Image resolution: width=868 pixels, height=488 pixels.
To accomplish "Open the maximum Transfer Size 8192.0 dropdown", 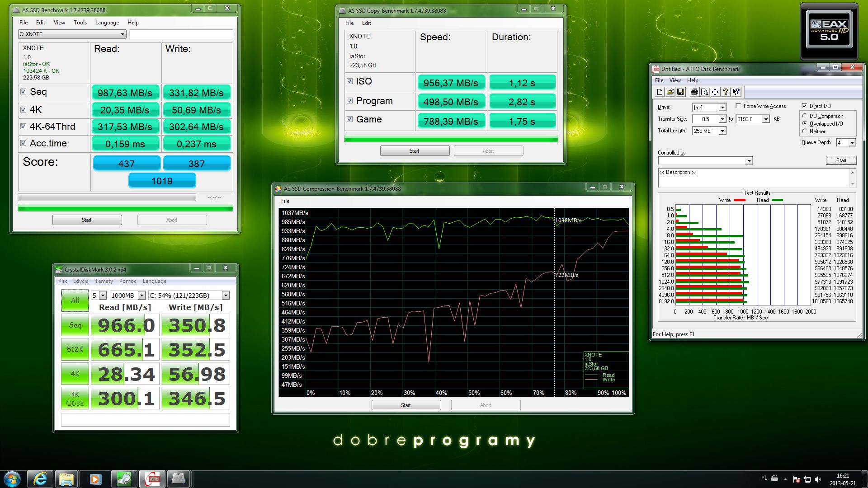I will coord(753,119).
